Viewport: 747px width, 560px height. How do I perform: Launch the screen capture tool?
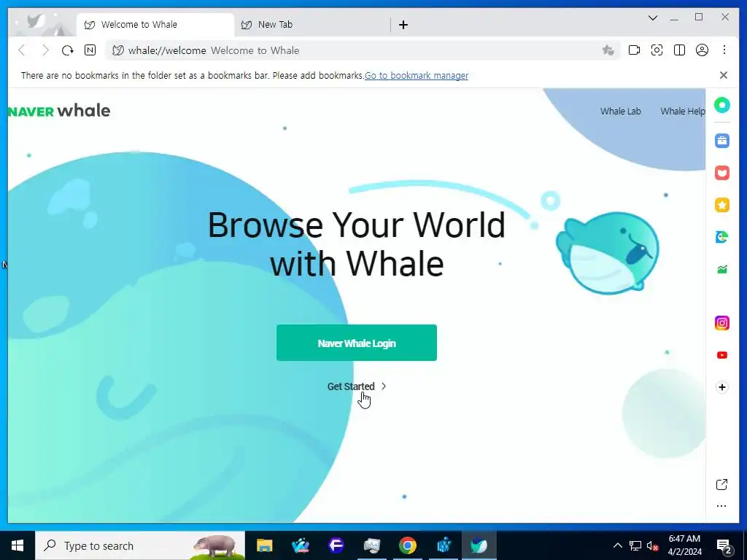pyautogui.click(x=657, y=50)
